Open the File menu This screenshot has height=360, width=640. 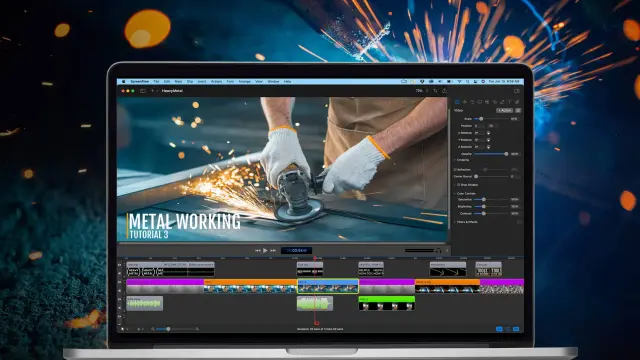click(156, 82)
